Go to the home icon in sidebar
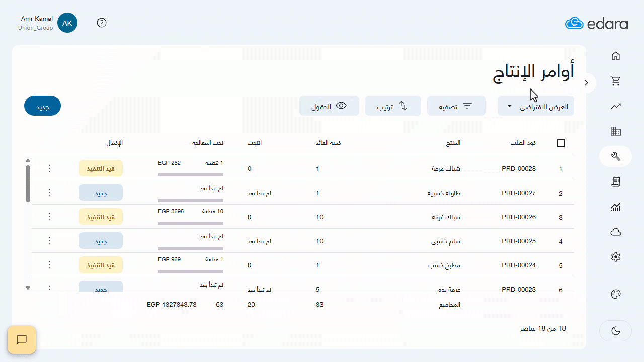Screen dimensions: 644x362 point(615,56)
